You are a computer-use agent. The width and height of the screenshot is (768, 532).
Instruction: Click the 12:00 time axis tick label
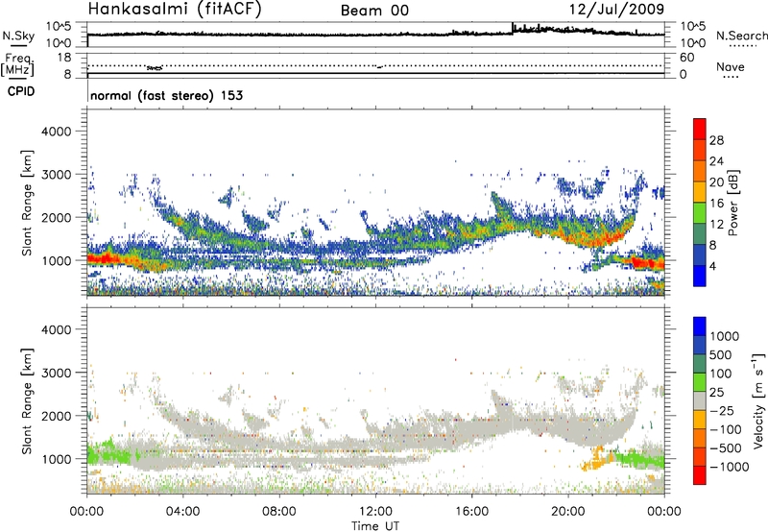coord(375,512)
